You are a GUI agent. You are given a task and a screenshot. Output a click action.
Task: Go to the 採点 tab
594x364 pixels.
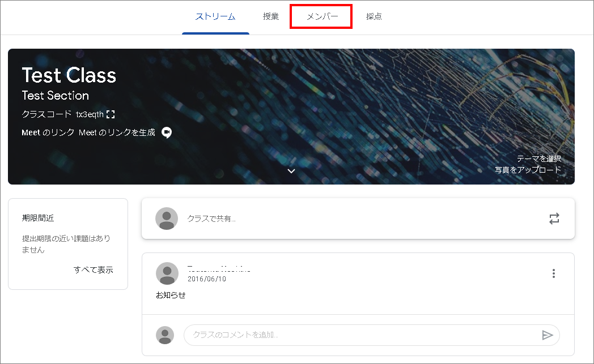pos(374,17)
